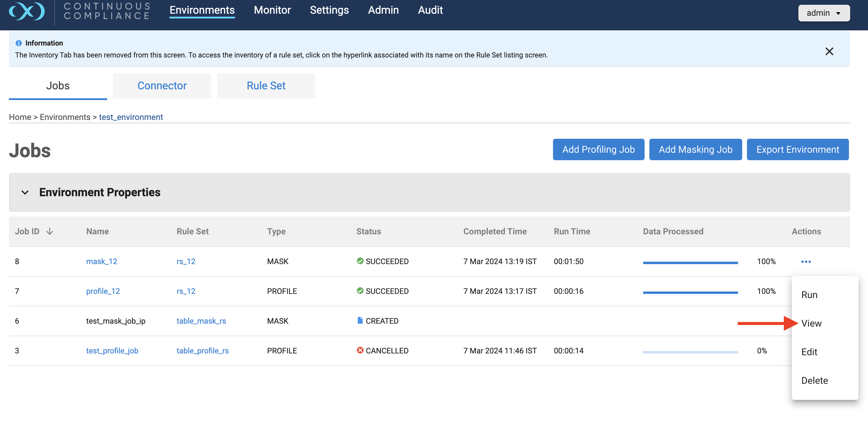Sort by Job ID arrow icon
868x424 pixels.
coord(50,231)
